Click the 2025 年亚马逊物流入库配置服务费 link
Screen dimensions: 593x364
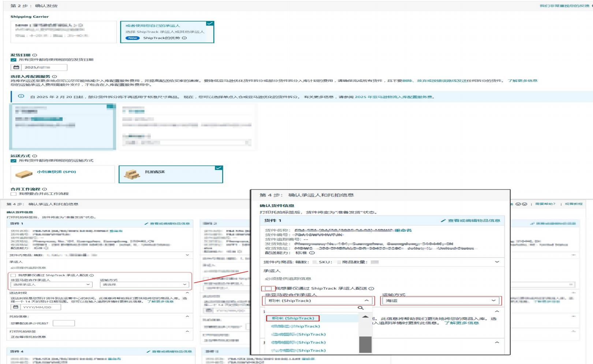(x=394, y=97)
